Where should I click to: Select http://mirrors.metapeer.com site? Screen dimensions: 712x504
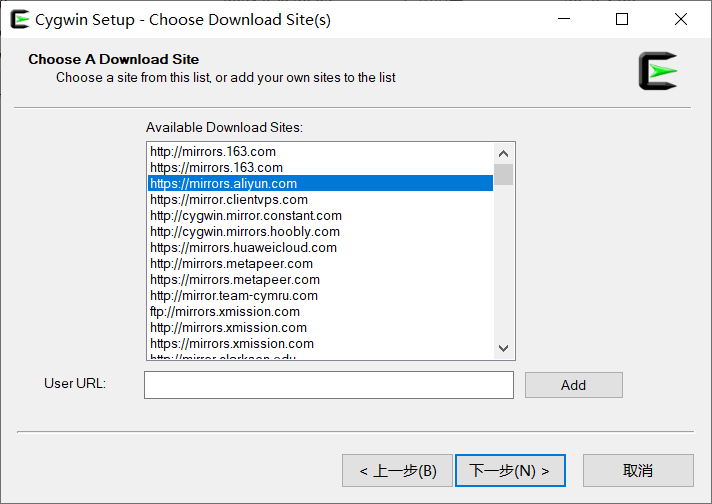pyautogui.click(x=320, y=263)
